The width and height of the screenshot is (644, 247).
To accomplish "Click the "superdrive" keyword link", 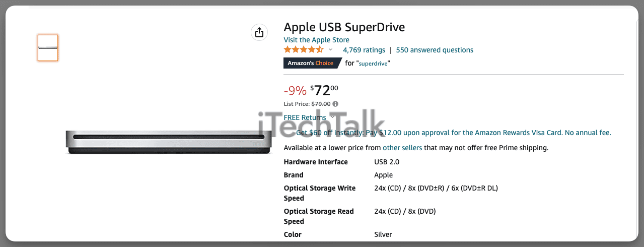I will 374,64.
